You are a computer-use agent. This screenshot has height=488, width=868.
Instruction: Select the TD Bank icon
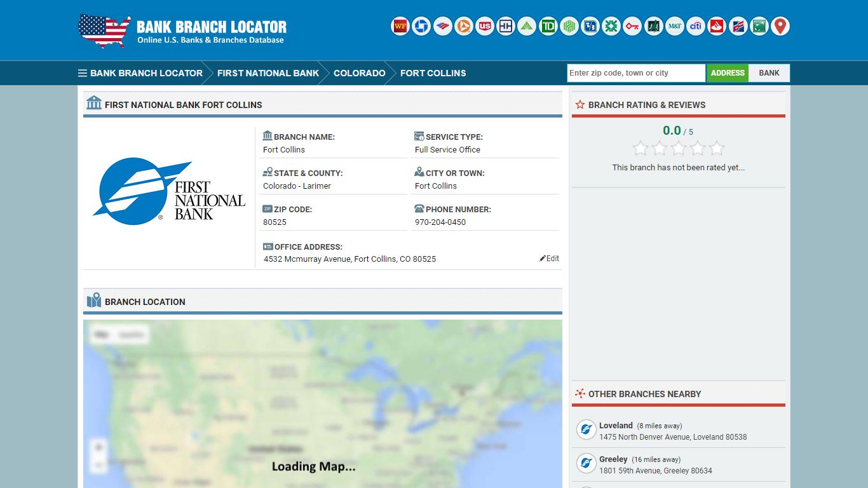[548, 26]
